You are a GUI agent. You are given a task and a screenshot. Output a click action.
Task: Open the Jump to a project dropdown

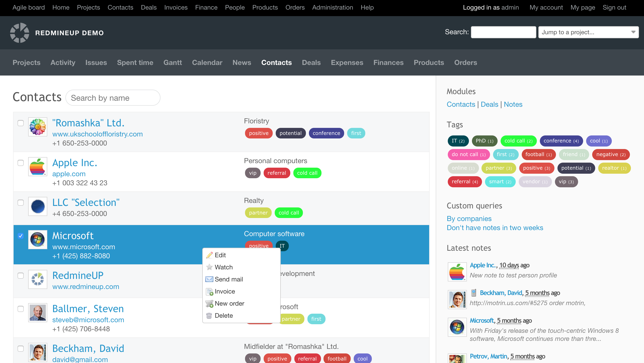[588, 32]
